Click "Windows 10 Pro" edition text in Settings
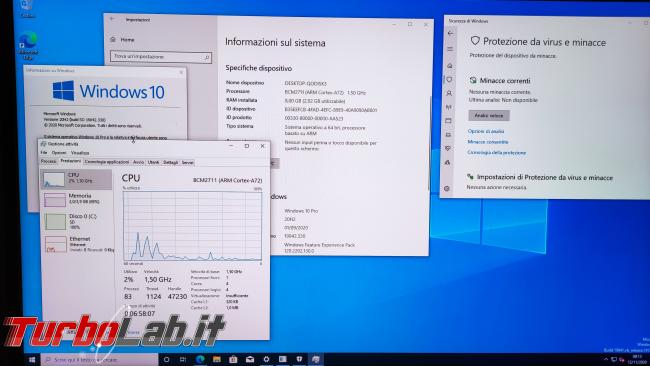Viewport: 650px width, 366px height. tap(301, 211)
